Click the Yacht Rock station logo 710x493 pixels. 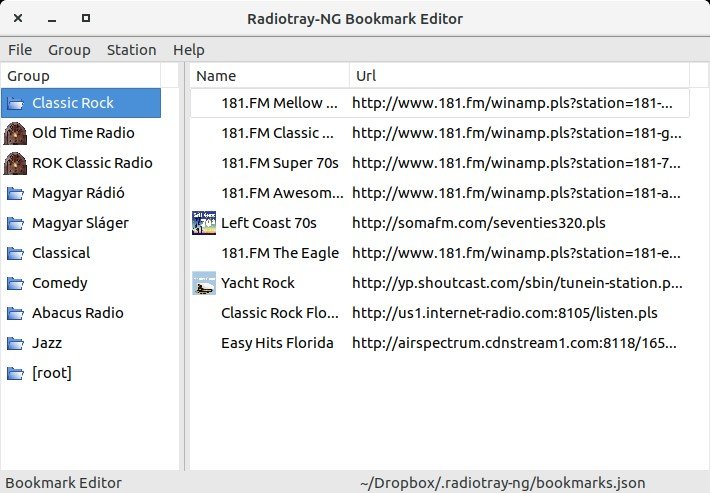(x=204, y=283)
